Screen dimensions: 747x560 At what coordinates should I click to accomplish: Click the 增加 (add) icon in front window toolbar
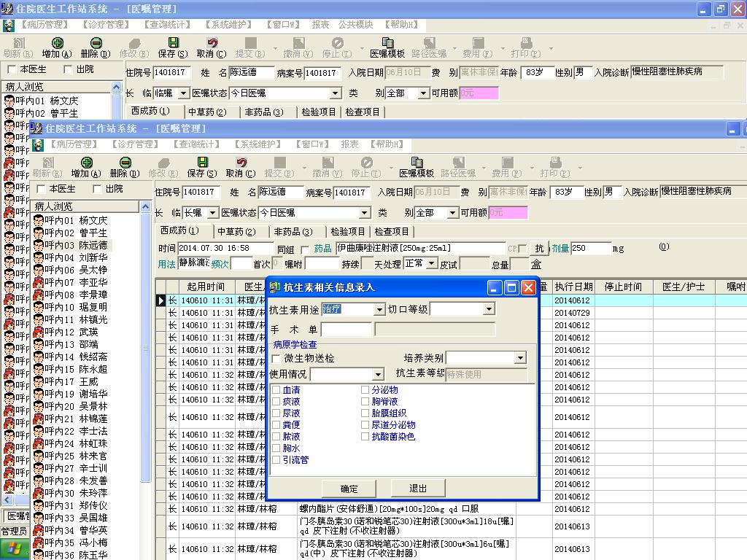pyautogui.click(x=86, y=163)
